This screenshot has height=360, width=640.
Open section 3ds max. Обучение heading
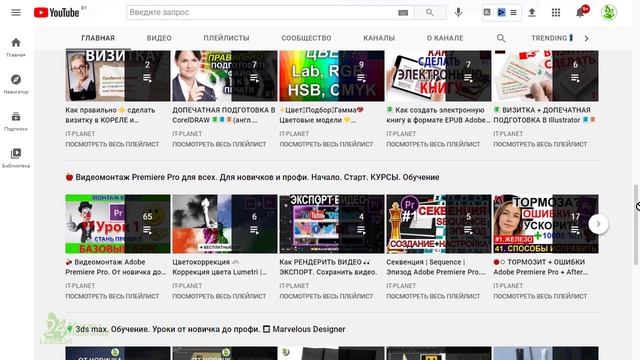[206, 329]
